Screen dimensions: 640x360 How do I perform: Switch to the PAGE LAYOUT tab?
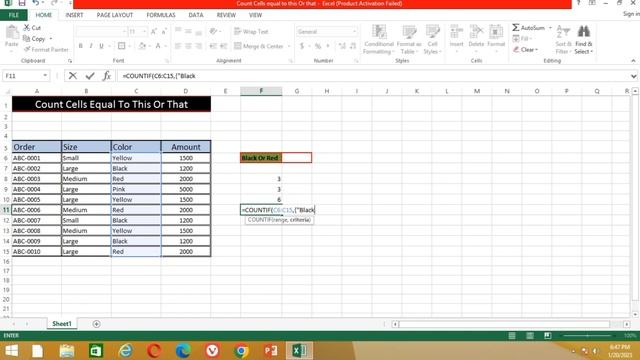click(x=115, y=15)
